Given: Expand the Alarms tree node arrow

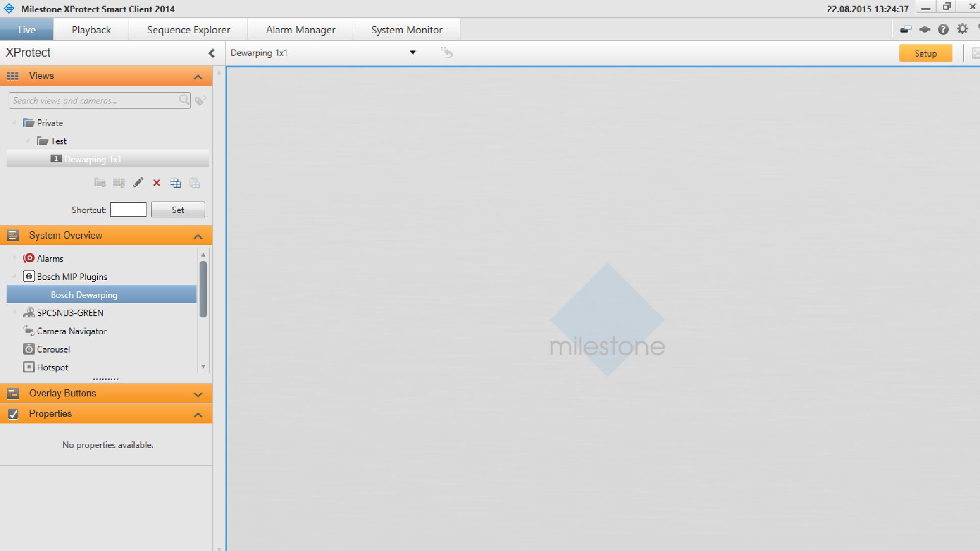Looking at the screenshot, I should coord(14,258).
